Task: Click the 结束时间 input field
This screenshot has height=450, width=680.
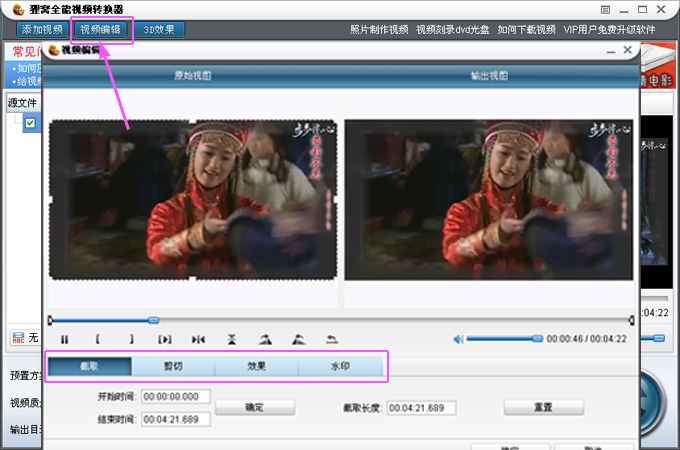Action: 176,420
